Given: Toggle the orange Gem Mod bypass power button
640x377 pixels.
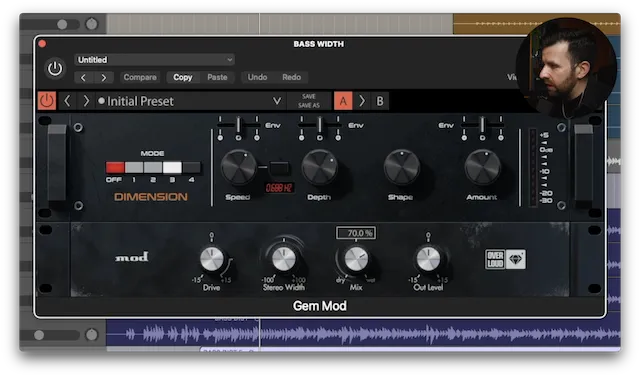Looking at the screenshot, I should (47, 101).
